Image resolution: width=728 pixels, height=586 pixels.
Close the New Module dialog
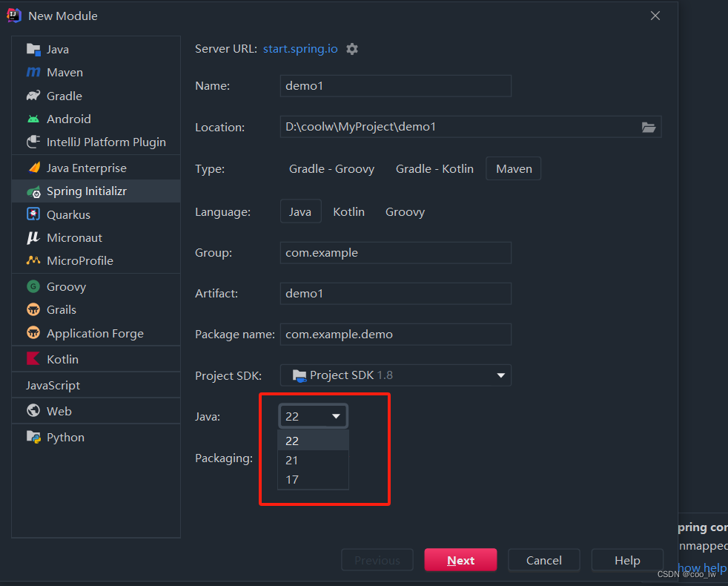coord(655,16)
